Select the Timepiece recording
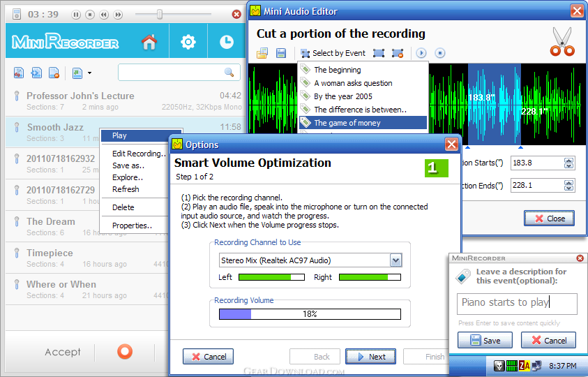This screenshot has width=588, height=377. 87,258
